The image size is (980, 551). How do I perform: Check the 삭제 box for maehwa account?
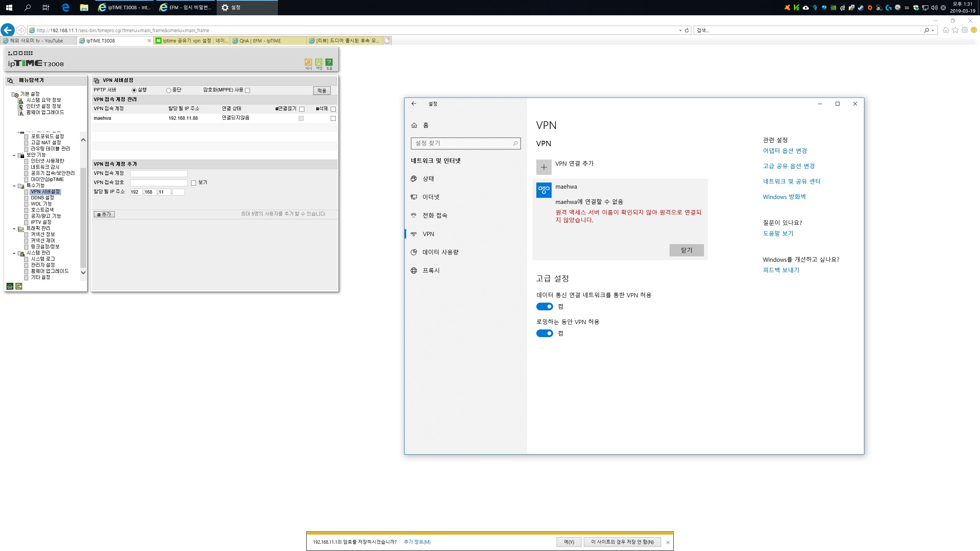(x=333, y=119)
